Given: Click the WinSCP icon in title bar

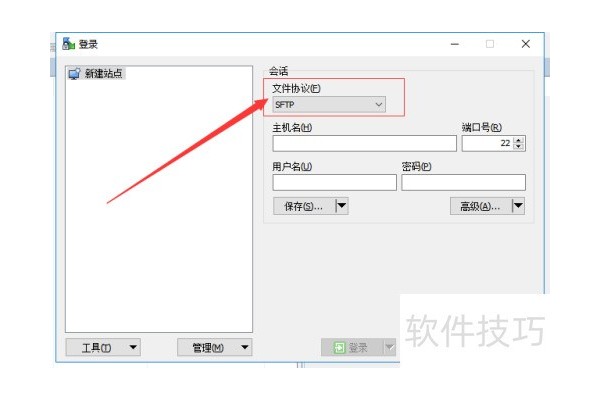Looking at the screenshot, I should point(68,44).
